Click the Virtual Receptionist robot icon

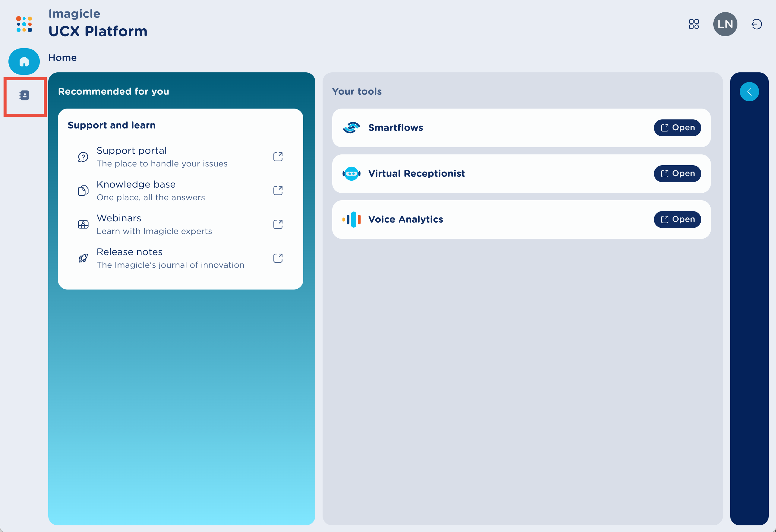click(351, 173)
